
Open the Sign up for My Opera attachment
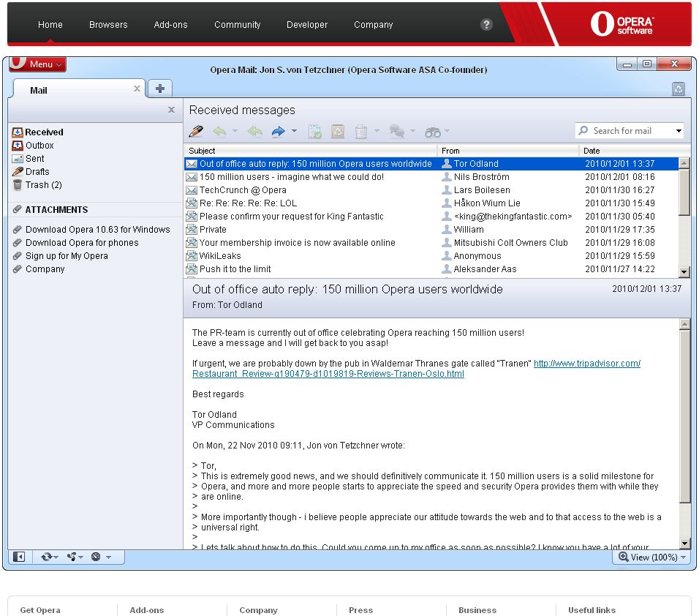[67, 255]
